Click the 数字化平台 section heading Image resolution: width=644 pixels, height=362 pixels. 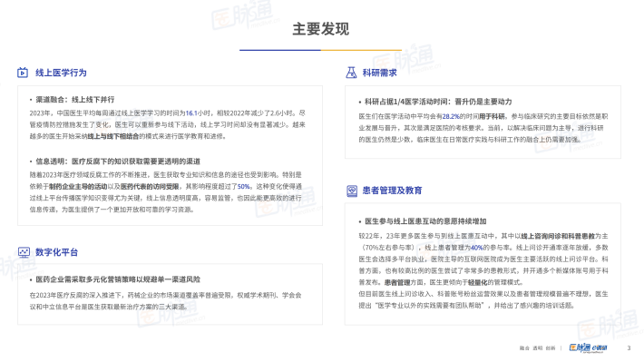click(56, 252)
